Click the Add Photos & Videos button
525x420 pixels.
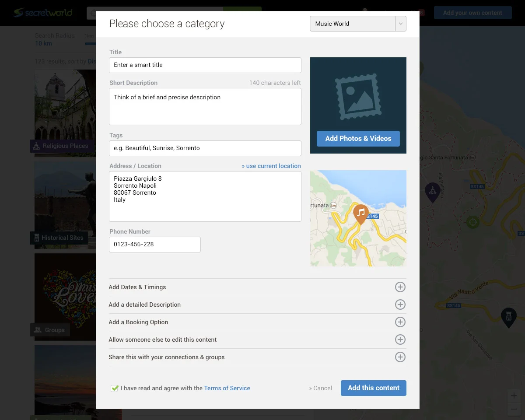pos(358,139)
